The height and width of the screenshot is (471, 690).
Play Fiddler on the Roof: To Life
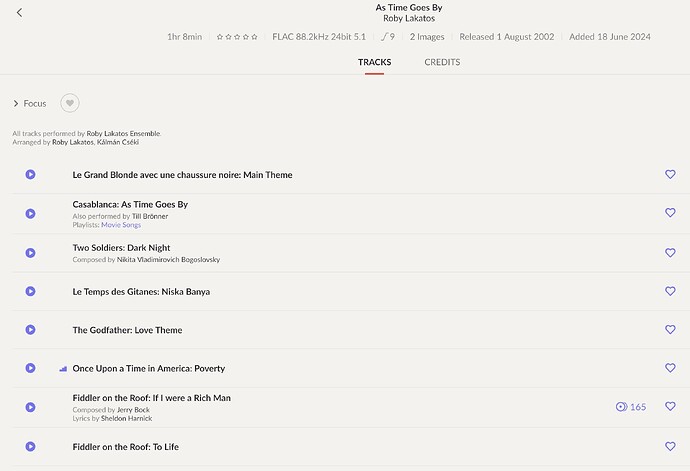tap(30, 446)
